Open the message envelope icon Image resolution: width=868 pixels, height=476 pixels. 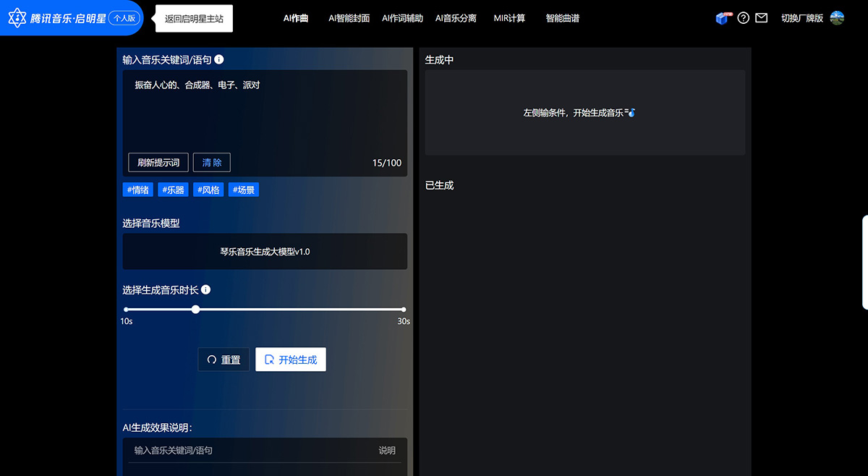(761, 17)
